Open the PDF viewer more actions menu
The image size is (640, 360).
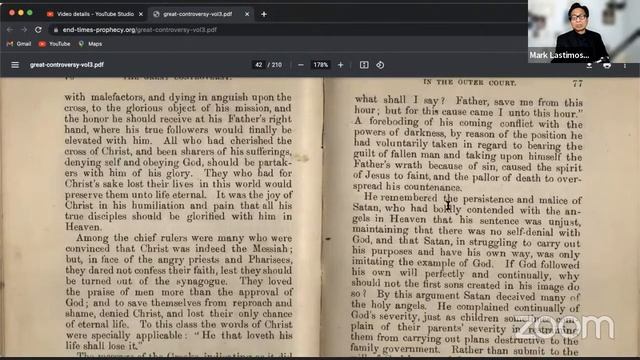click(624, 65)
